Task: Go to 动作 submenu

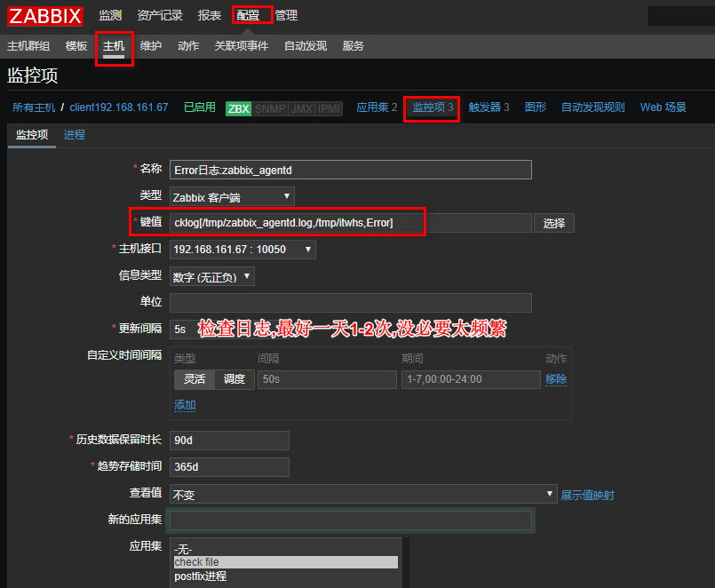Action: [188, 46]
